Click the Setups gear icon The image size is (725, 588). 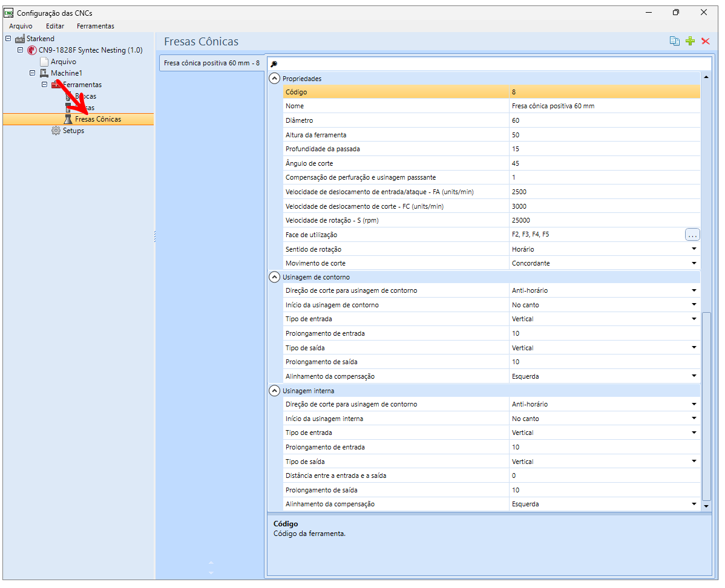tap(56, 131)
